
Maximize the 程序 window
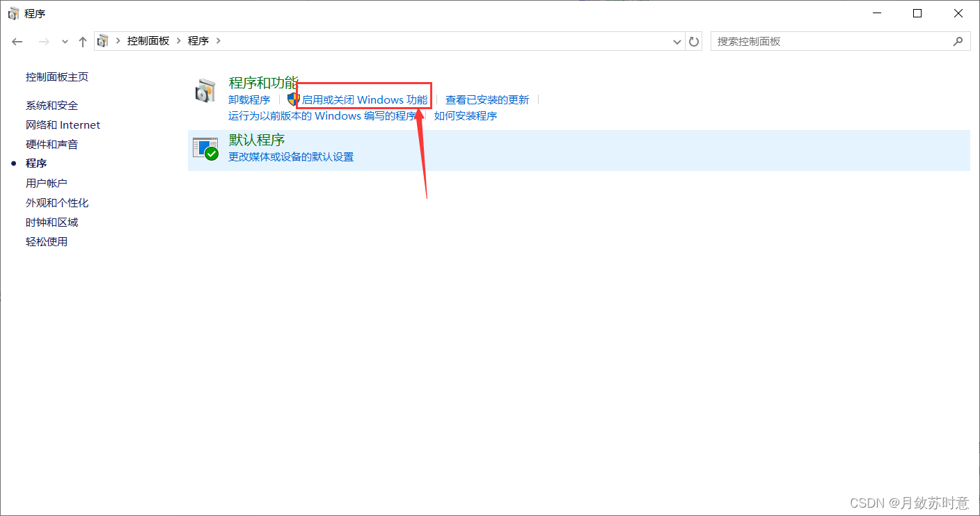[917, 13]
